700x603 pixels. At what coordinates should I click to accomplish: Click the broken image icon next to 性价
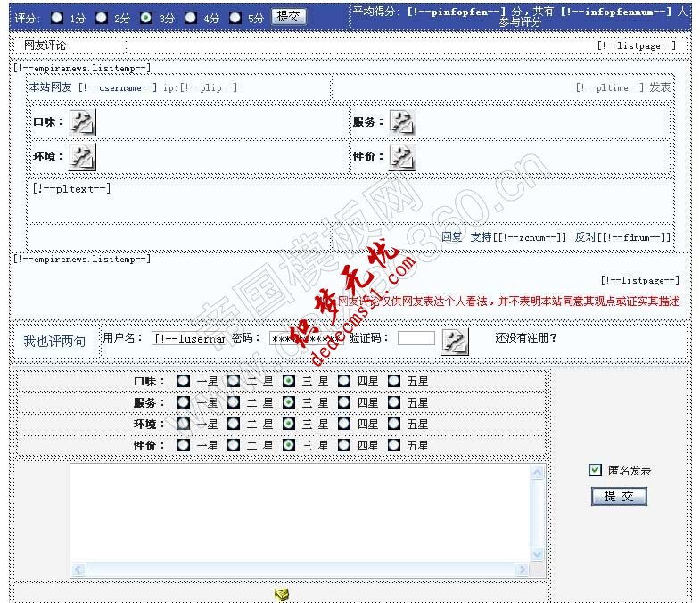(402, 157)
